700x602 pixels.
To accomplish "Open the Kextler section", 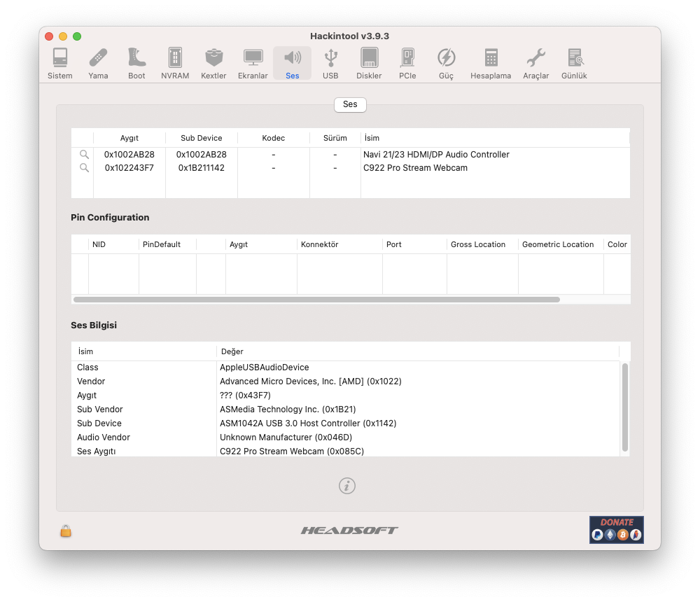I will pos(213,63).
